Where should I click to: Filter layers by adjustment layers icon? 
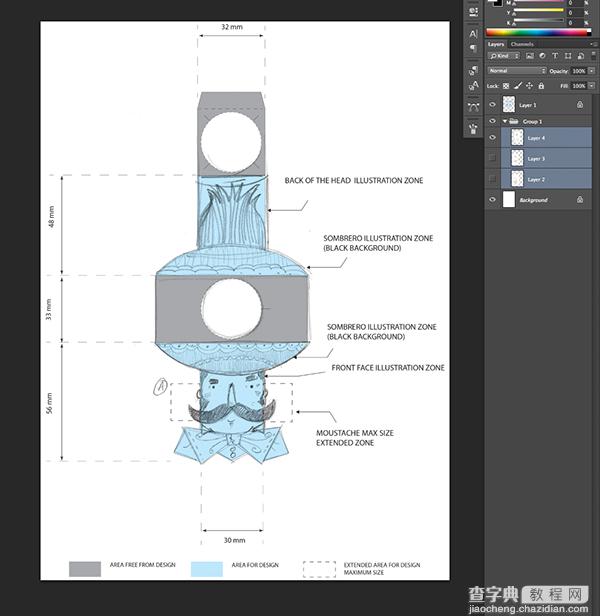coord(543,56)
